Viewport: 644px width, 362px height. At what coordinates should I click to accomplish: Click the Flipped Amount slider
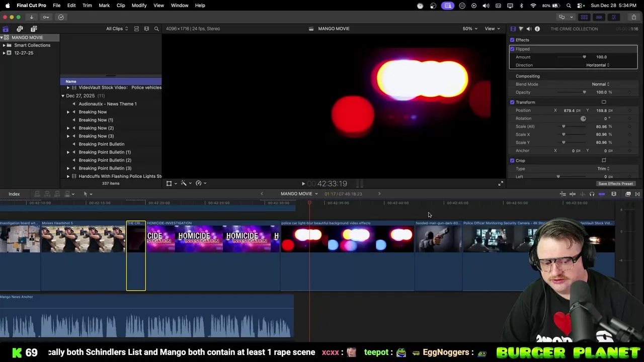pyautogui.click(x=571, y=57)
